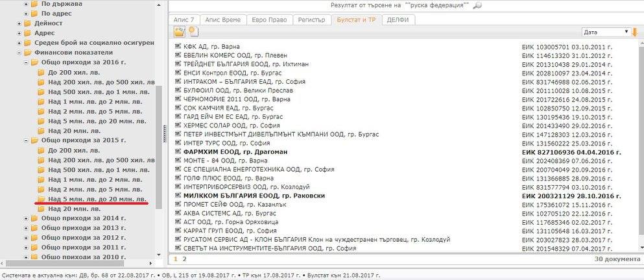Click the document icon beside ФАРМХИМ ЕООД
This screenshot has width=644, height=280.
point(178,152)
